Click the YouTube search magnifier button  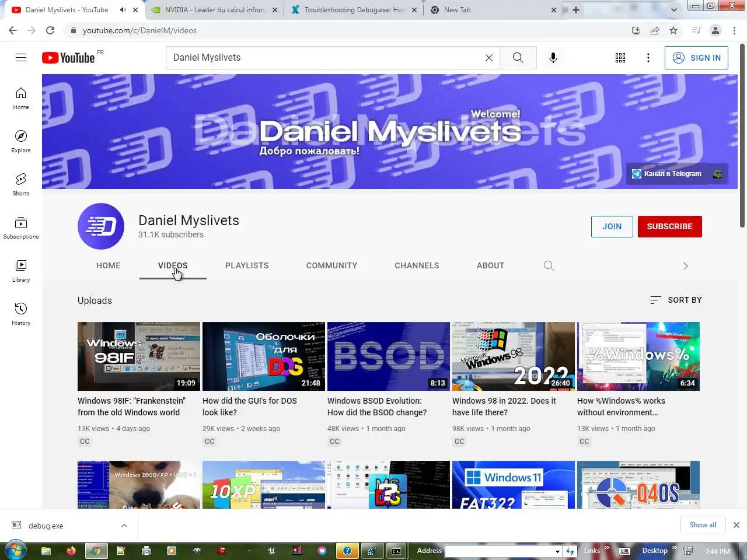pyautogui.click(x=518, y=58)
